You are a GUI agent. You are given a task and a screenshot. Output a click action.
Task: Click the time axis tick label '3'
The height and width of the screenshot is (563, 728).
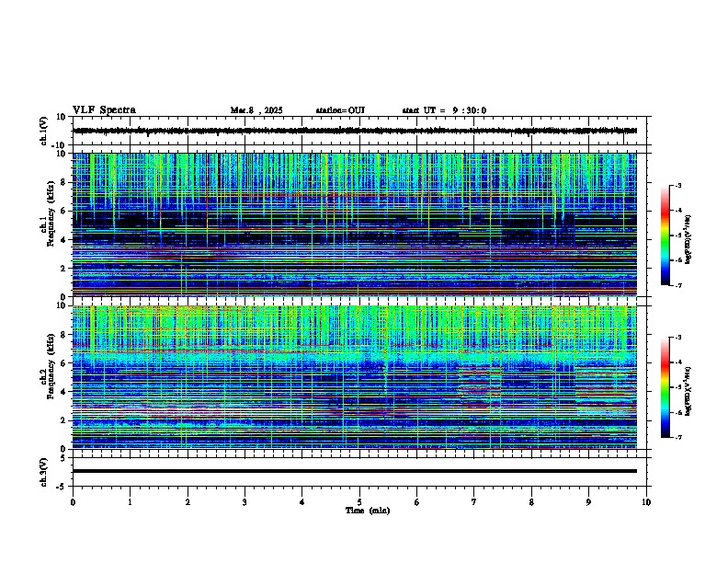click(x=245, y=502)
